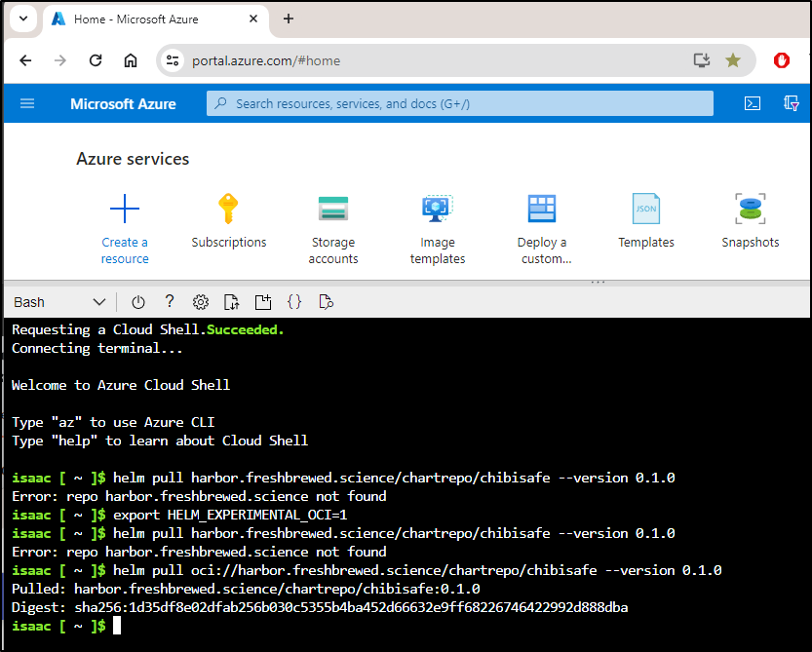This screenshot has height=652, width=812.
Task: Click the web preview icon
Action: point(326,302)
